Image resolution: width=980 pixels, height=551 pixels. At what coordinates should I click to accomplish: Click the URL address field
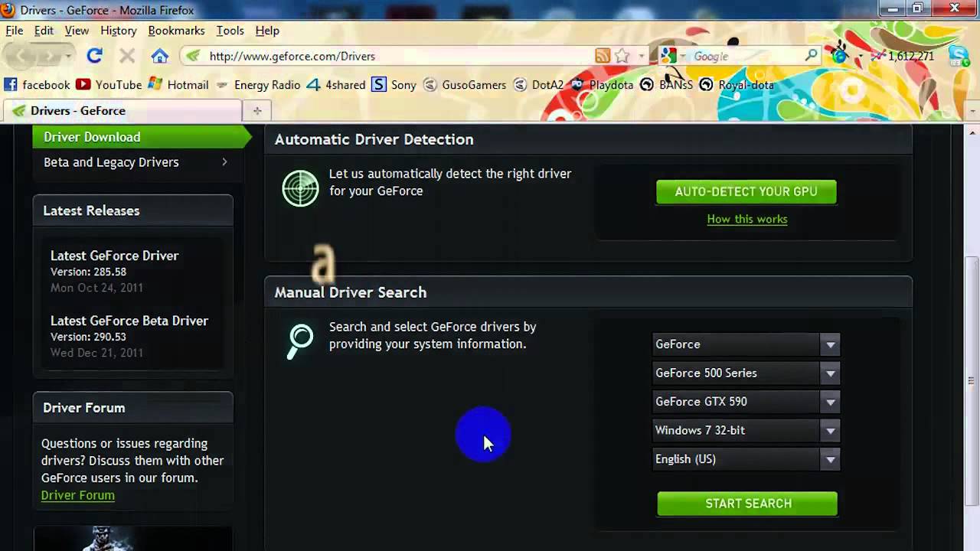398,56
